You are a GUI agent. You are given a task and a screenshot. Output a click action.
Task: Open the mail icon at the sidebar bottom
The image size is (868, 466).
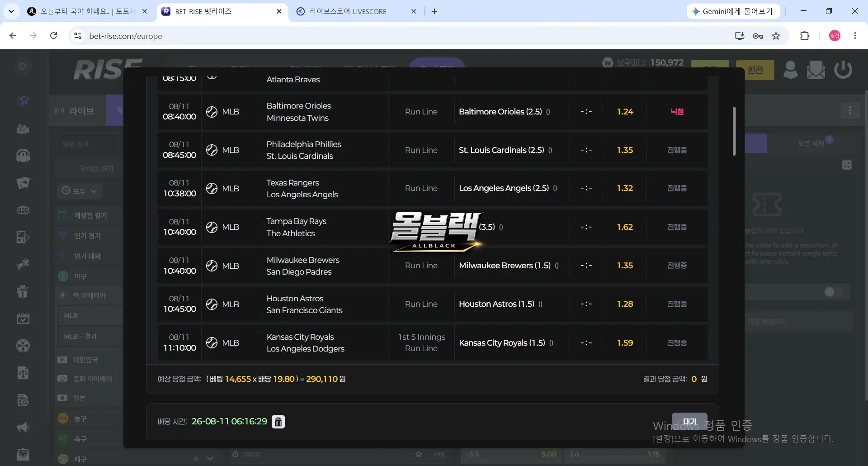click(x=23, y=454)
